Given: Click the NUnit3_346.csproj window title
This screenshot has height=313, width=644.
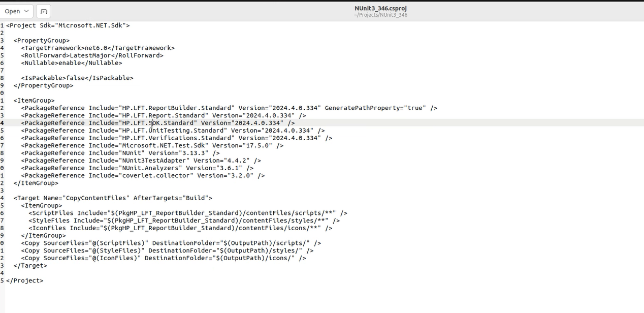Looking at the screenshot, I should [x=380, y=8].
